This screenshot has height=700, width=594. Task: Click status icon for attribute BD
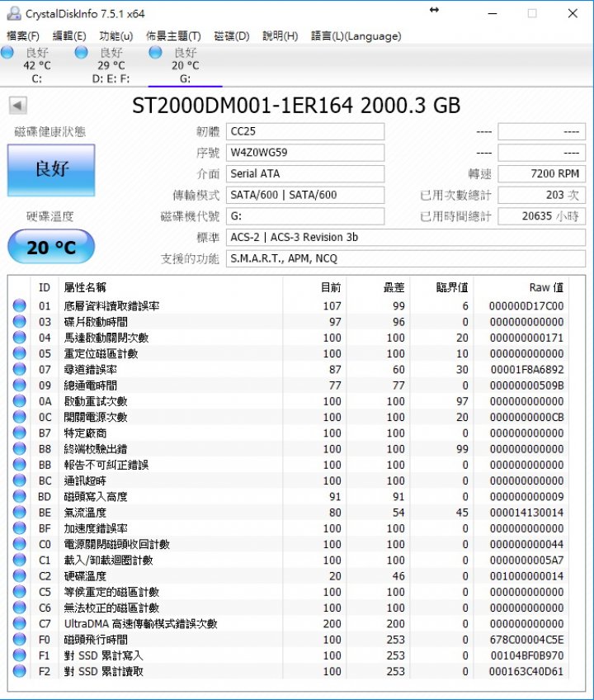[x=19, y=496]
